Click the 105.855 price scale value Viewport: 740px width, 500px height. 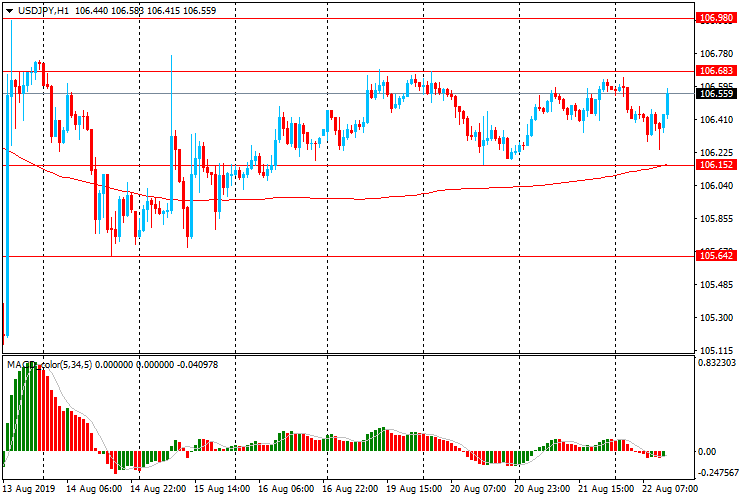coord(716,219)
